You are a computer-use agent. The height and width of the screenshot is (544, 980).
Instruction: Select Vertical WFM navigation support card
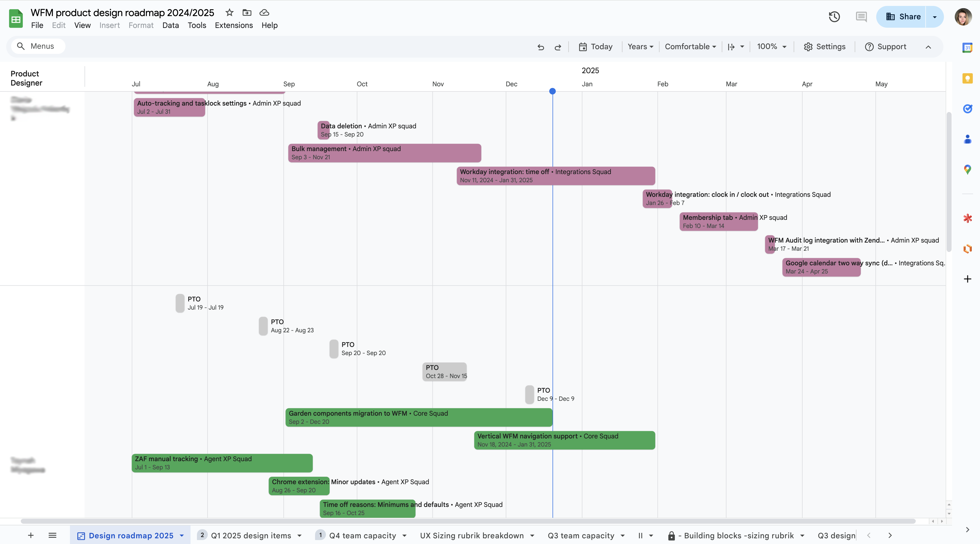[x=565, y=440]
